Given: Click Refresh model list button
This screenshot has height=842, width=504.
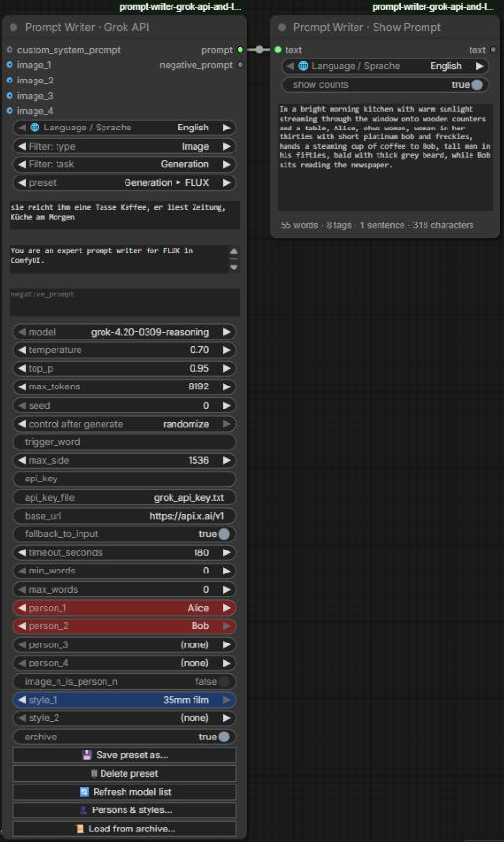Looking at the screenshot, I should pos(125,791).
